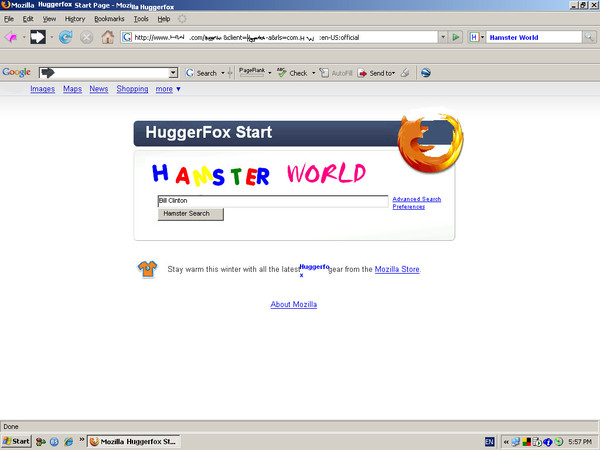The image size is (600, 450).
Task: Click the News link
Action: coord(99,89)
